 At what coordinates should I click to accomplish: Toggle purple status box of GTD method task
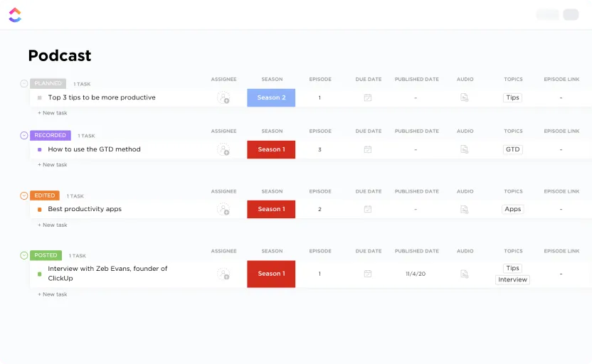point(40,150)
